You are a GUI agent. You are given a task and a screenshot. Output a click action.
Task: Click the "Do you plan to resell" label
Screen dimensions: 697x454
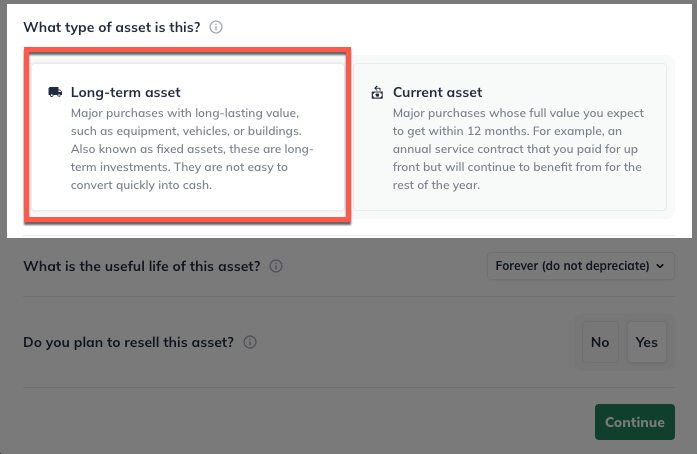[128, 342]
